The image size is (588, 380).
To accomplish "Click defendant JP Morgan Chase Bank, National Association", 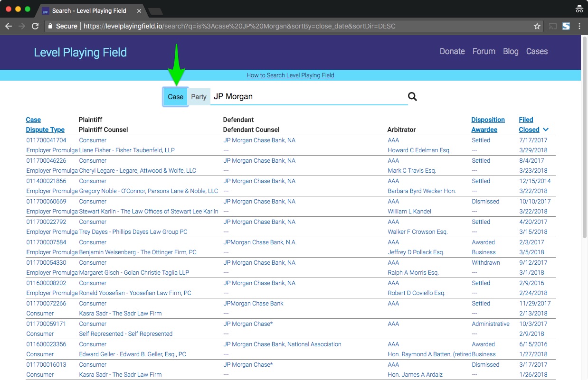I will [x=283, y=344].
